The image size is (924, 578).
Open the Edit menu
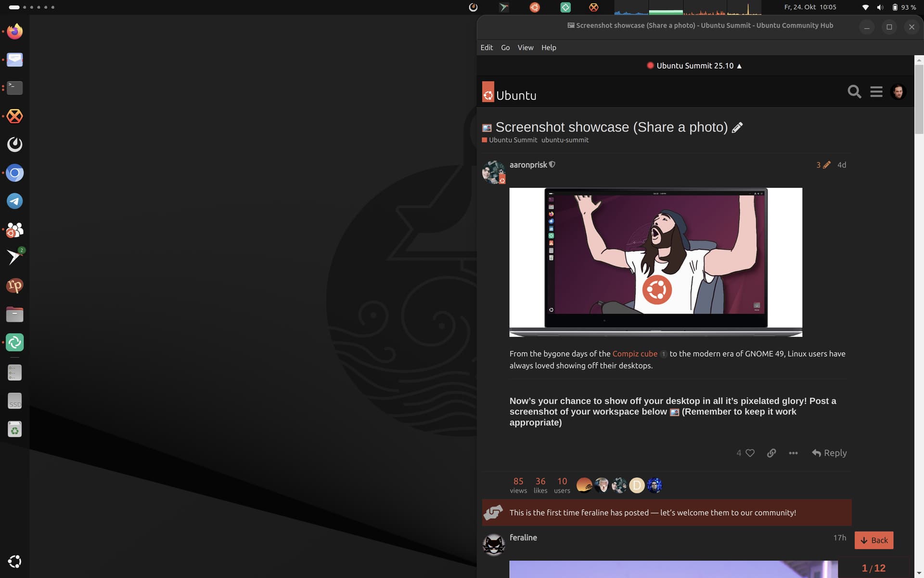(487, 47)
